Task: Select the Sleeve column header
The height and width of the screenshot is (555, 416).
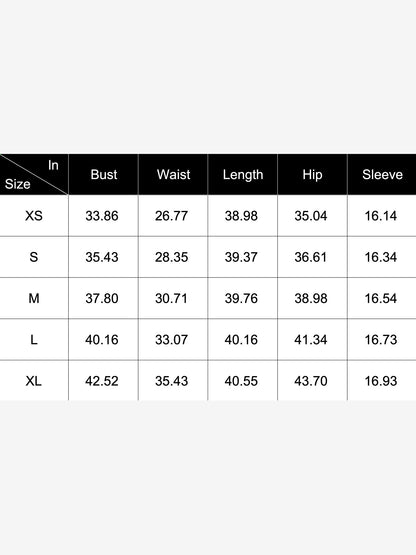Action: pos(382,174)
